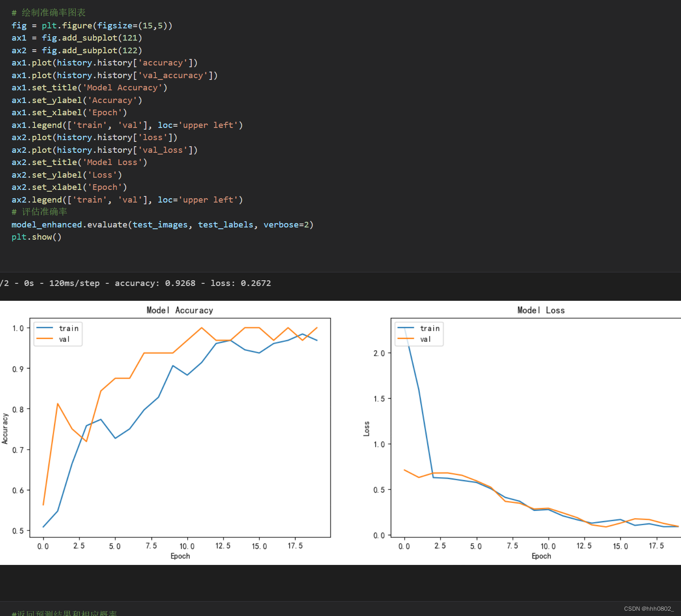
Task: Click the line ax1.plot(history.history['accuracy'])
Action: tap(104, 63)
